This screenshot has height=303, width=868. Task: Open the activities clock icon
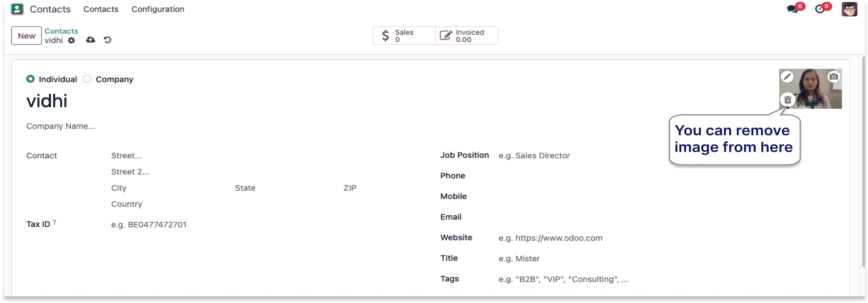click(820, 9)
